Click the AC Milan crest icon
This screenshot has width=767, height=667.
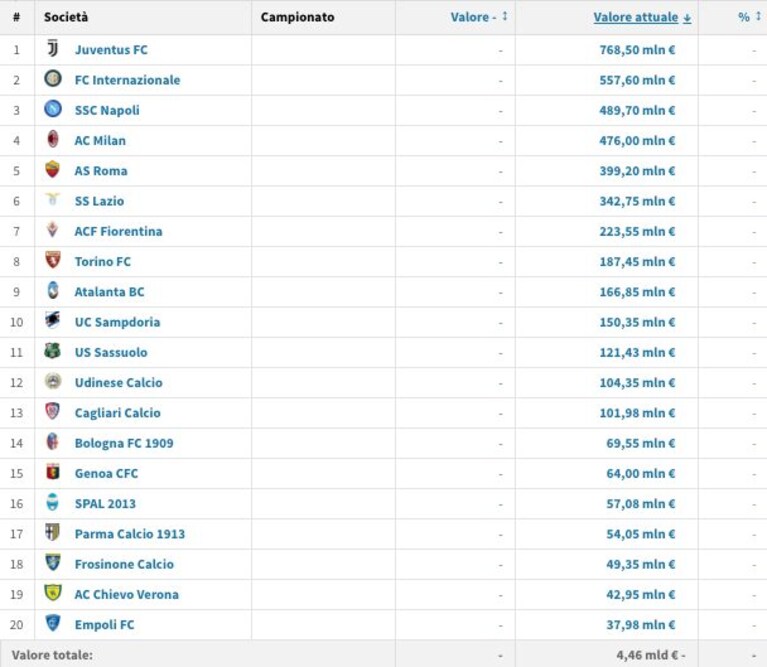52,139
